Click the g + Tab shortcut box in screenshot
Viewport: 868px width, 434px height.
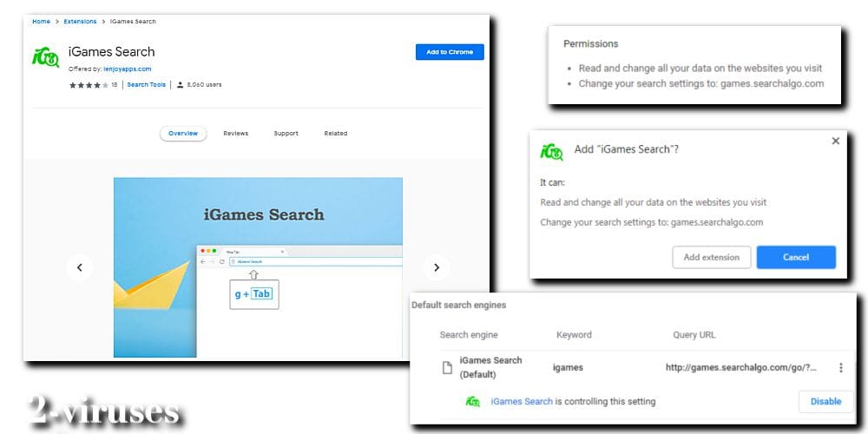pyautogui.click(x=254, y=294)
